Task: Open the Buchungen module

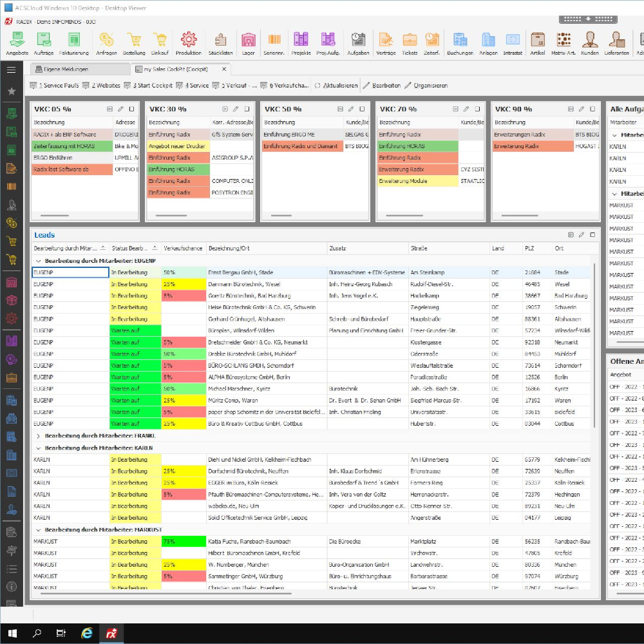Action: [x=460, y=44]
